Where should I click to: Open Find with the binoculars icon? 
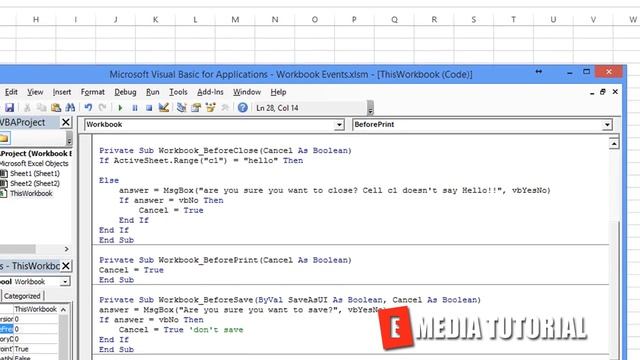70,108
